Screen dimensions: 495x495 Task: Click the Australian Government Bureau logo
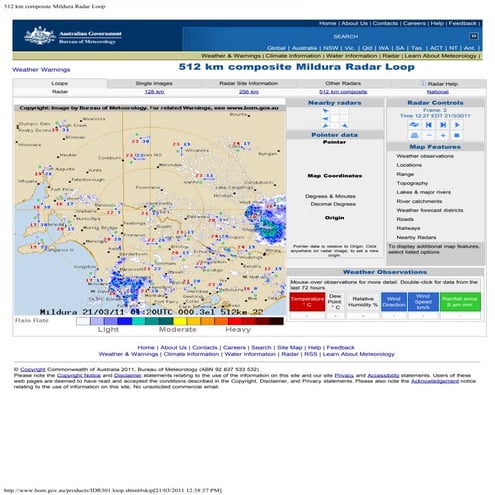[73, 36]
